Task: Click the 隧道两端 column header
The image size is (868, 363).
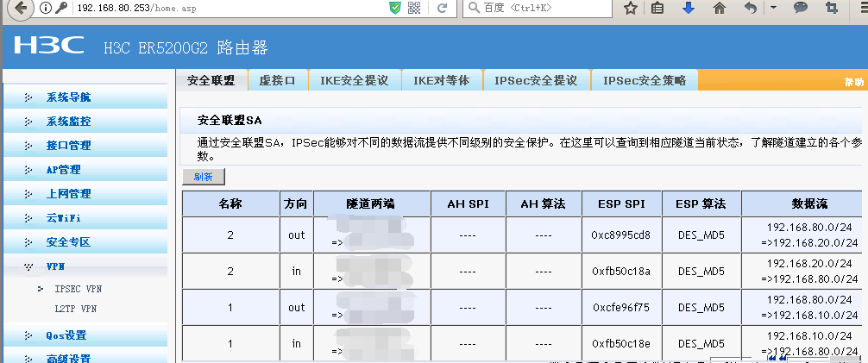Action: [372, 203]
